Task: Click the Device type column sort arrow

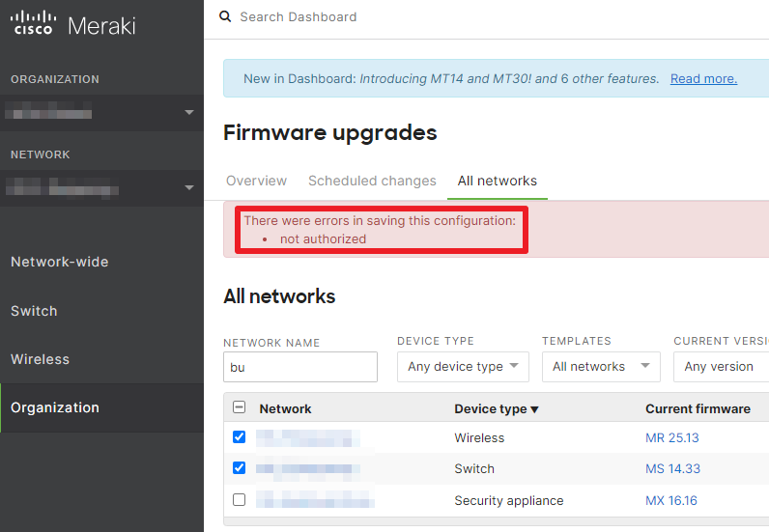Action: pyautogui.click(x=535, y=409)
